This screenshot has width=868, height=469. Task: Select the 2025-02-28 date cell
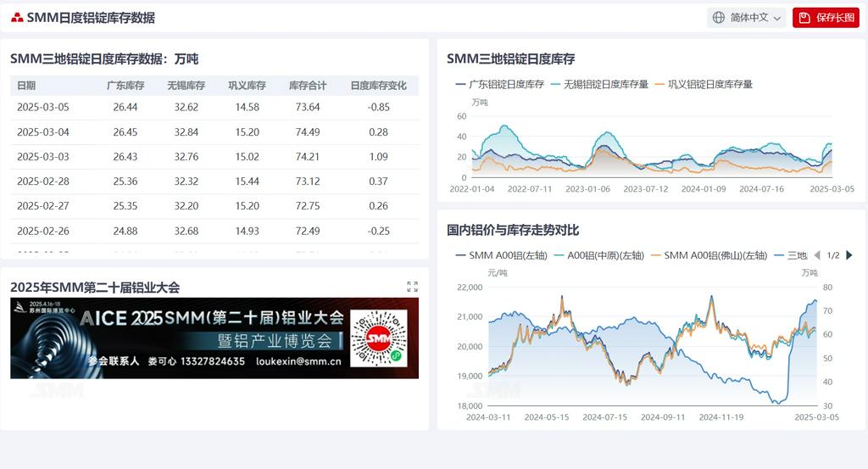click(x=43, y=181)
